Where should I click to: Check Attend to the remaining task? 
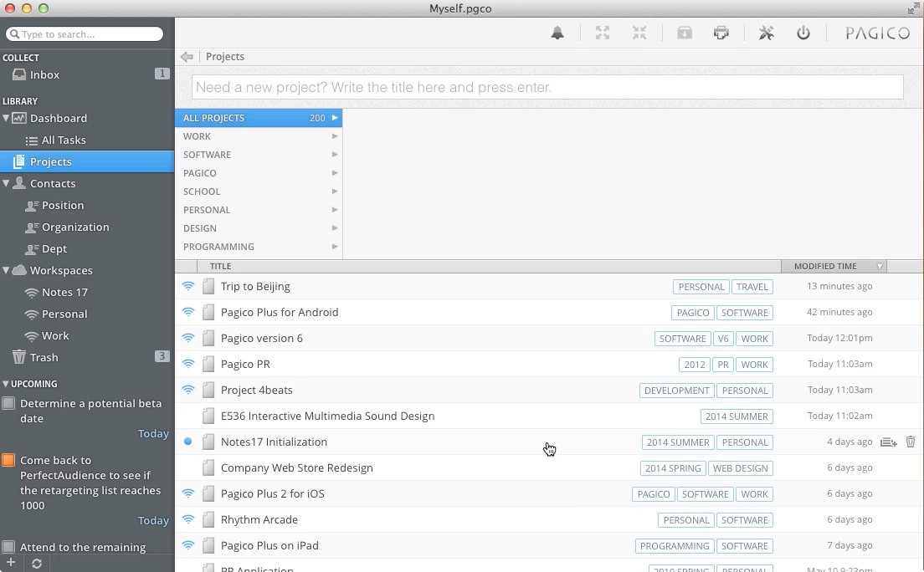pos(8,547)
